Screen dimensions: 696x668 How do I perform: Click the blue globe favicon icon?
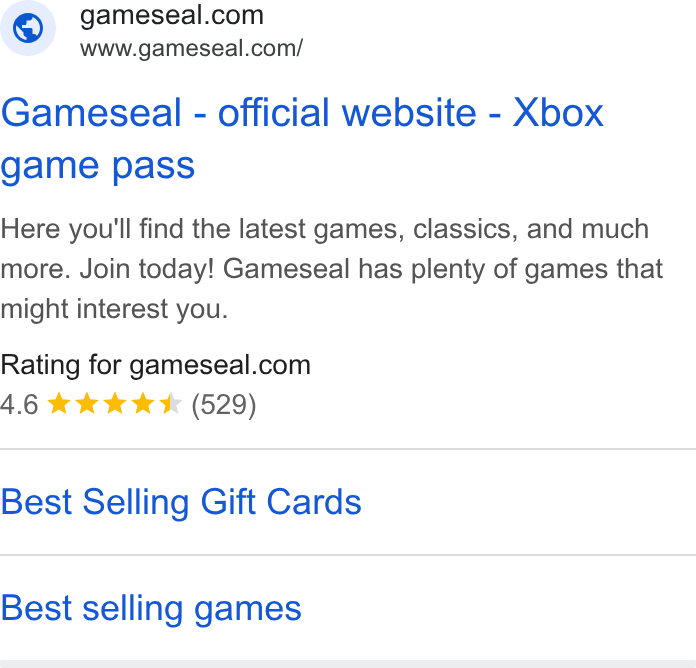(28, 28)
